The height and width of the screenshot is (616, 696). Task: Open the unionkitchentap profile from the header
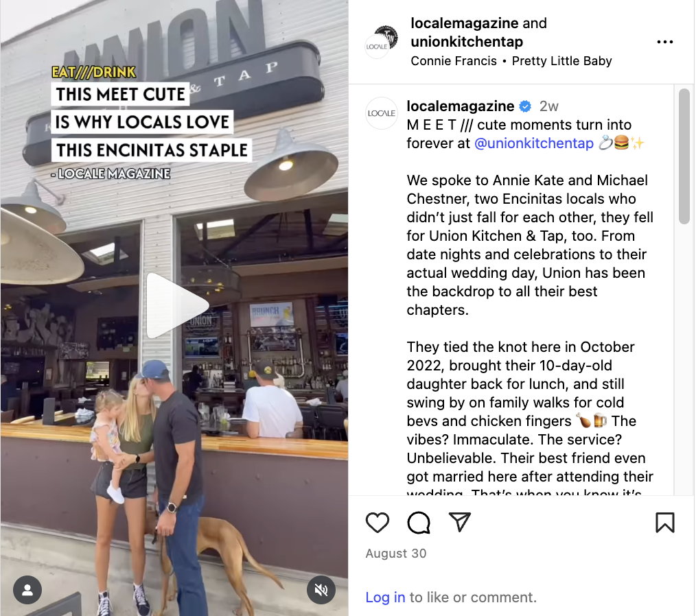tap(467, 42)
